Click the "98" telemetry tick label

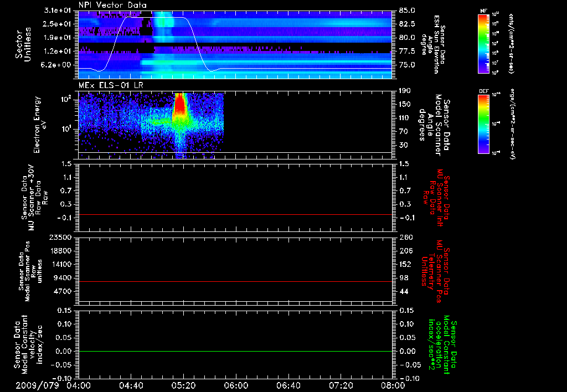tap(403, 278)
